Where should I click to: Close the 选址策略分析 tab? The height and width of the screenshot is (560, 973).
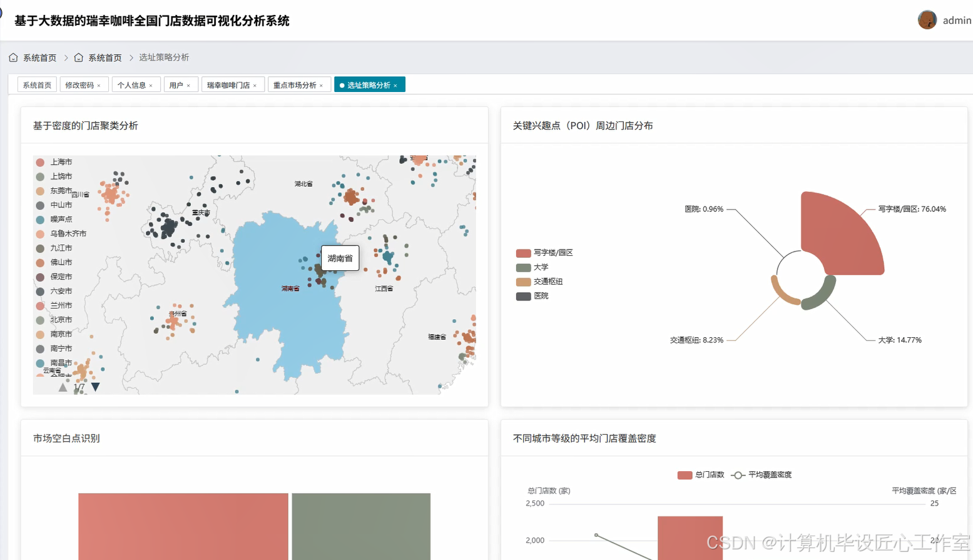tap(395, 86)
